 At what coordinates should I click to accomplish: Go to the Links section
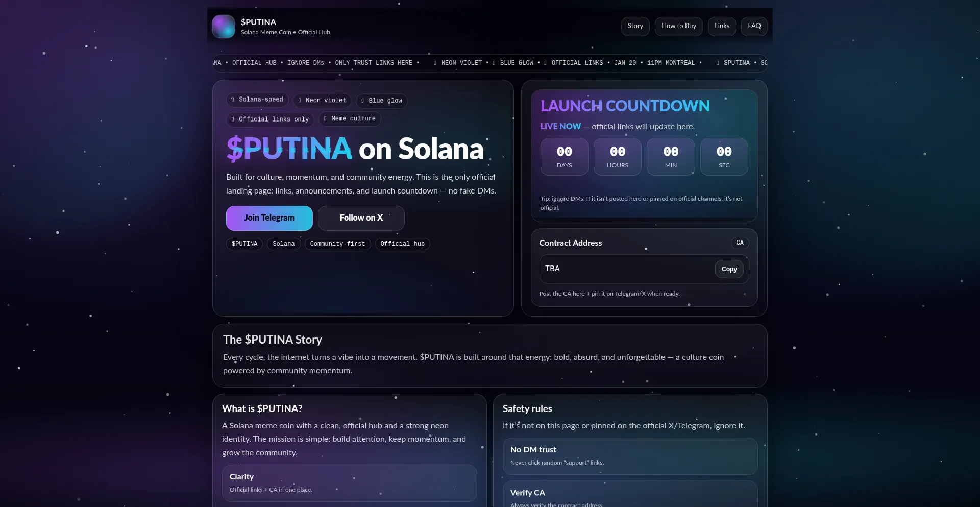[x=722, y=26]
